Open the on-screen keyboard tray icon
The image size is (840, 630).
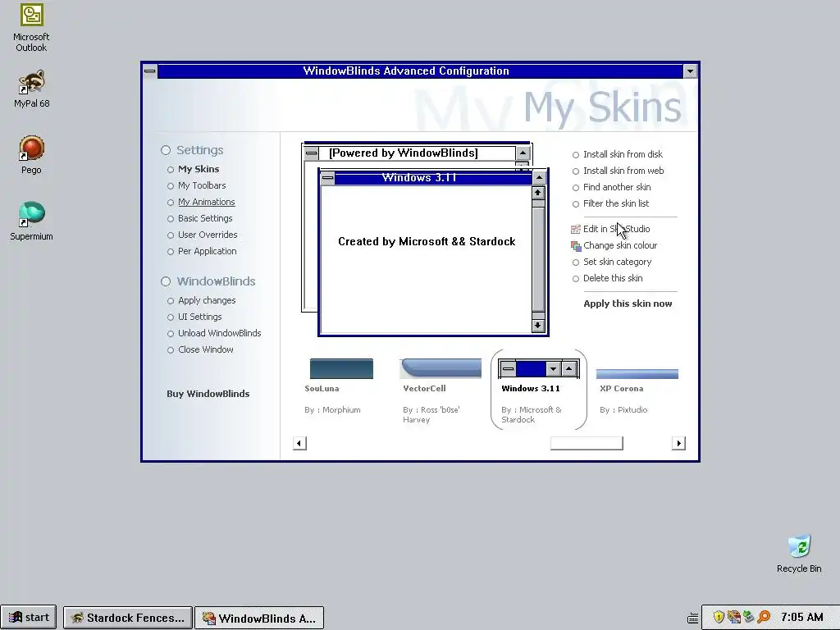[692, 618]
